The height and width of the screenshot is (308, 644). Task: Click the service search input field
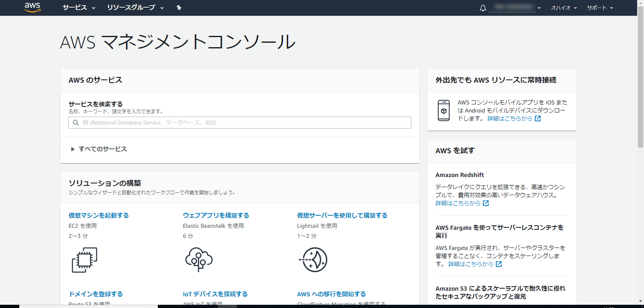(x=240, y=123)
